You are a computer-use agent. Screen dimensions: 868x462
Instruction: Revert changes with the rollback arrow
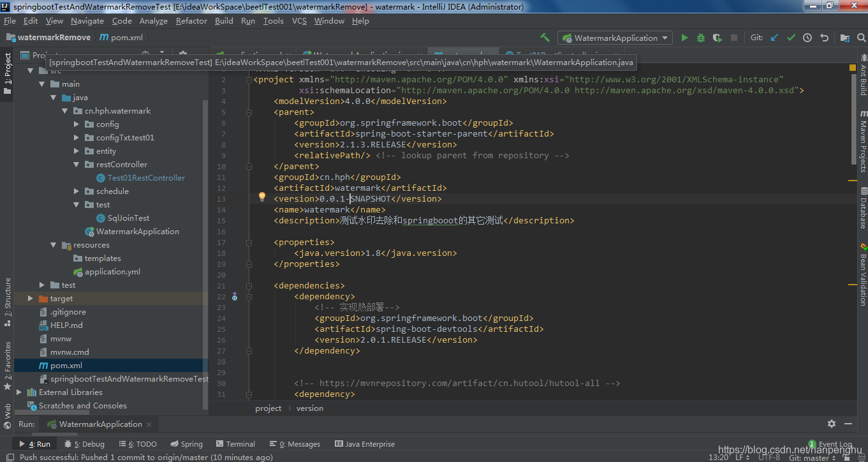824,38
